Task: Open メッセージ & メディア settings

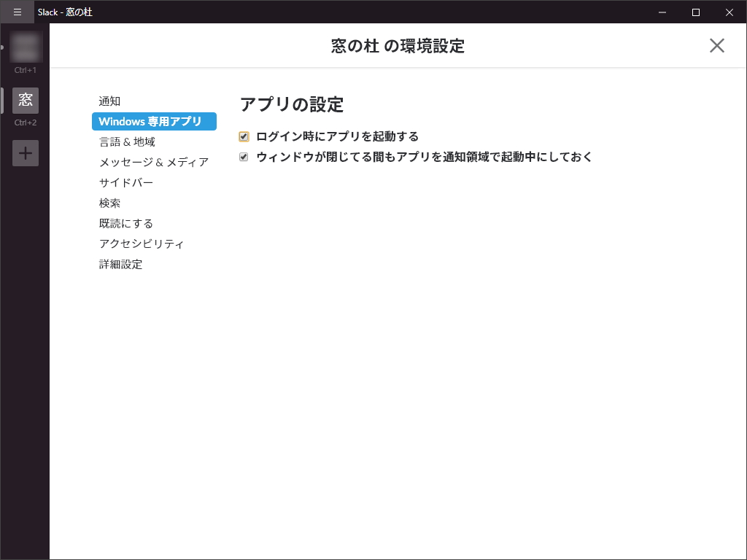Action: click(154, 162)
